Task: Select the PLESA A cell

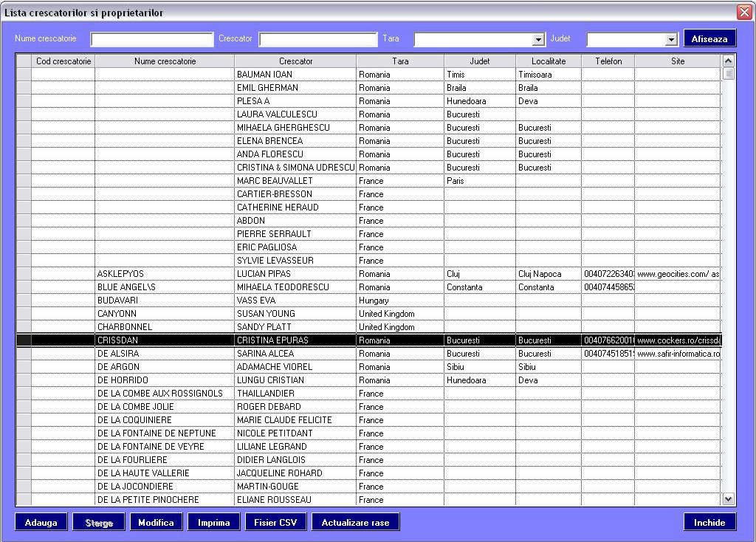Action: coord(295,100)
